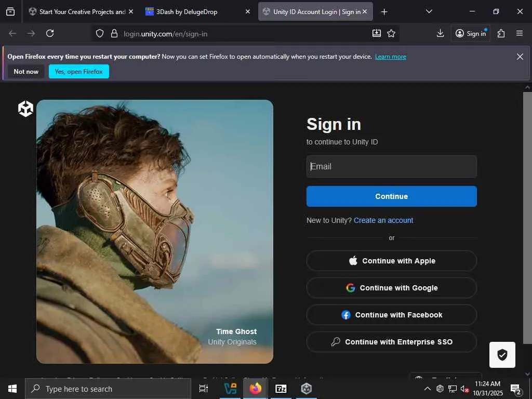Screen dimensions: 532x399
Task: Click the Firefox account Sign in button
Action: pyautogui.click(x=471, y=33)
